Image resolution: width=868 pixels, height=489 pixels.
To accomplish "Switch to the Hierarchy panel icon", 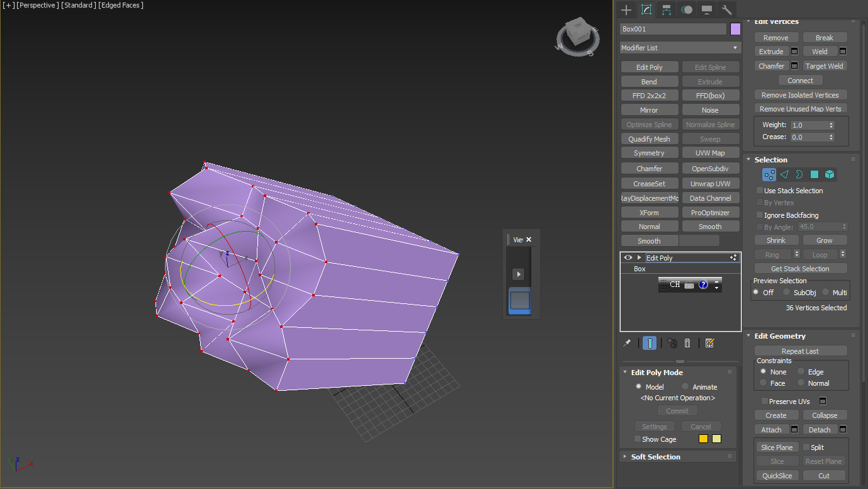I will [x=667, y=10].
